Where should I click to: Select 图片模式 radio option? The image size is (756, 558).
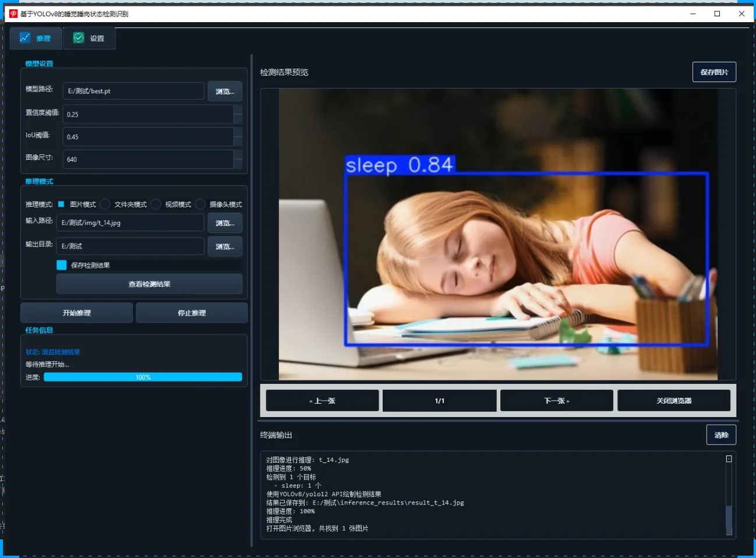click(76, 204)
